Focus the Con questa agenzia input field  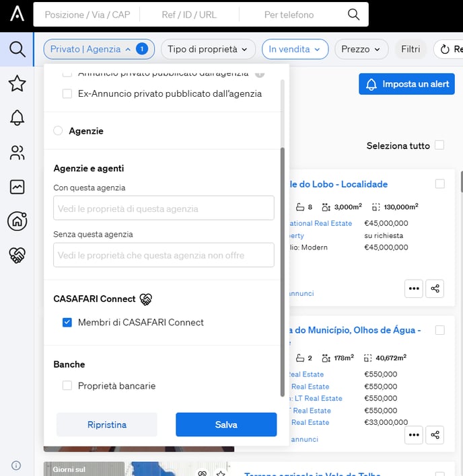pos(164,208)
